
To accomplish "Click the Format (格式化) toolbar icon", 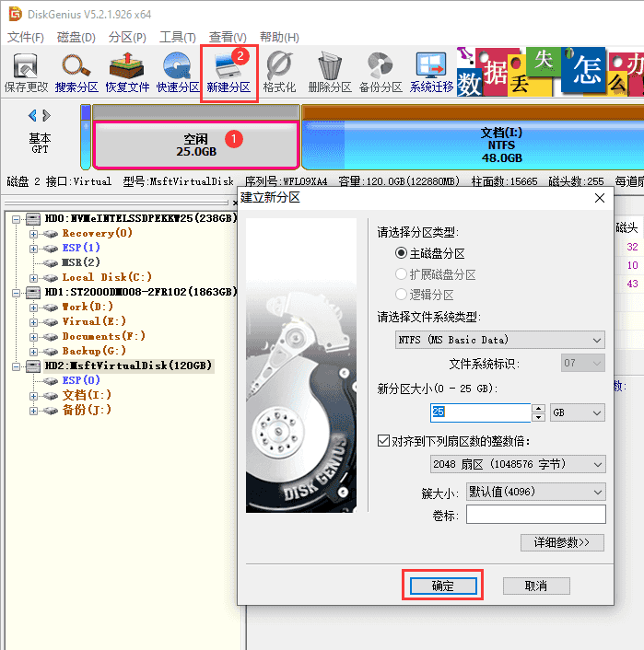I will point(279,72).
